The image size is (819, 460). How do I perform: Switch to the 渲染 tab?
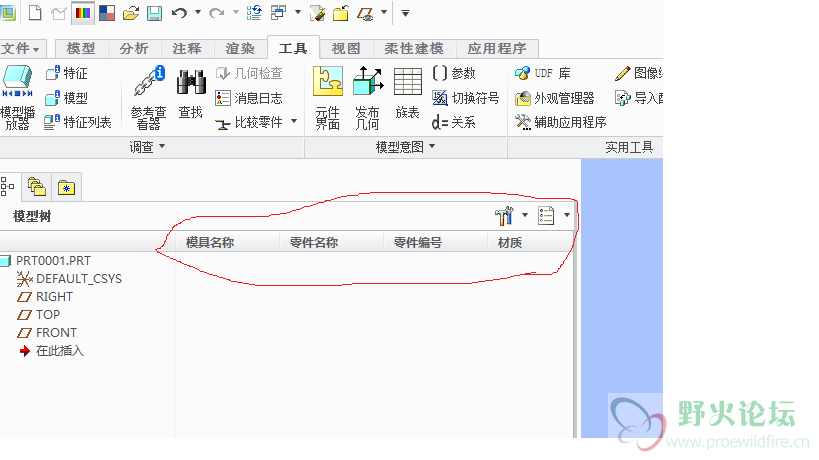[240, 49]
